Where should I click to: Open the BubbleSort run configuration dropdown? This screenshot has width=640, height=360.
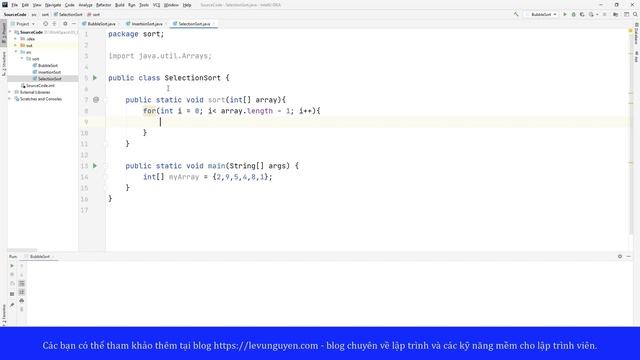point(541,14)
